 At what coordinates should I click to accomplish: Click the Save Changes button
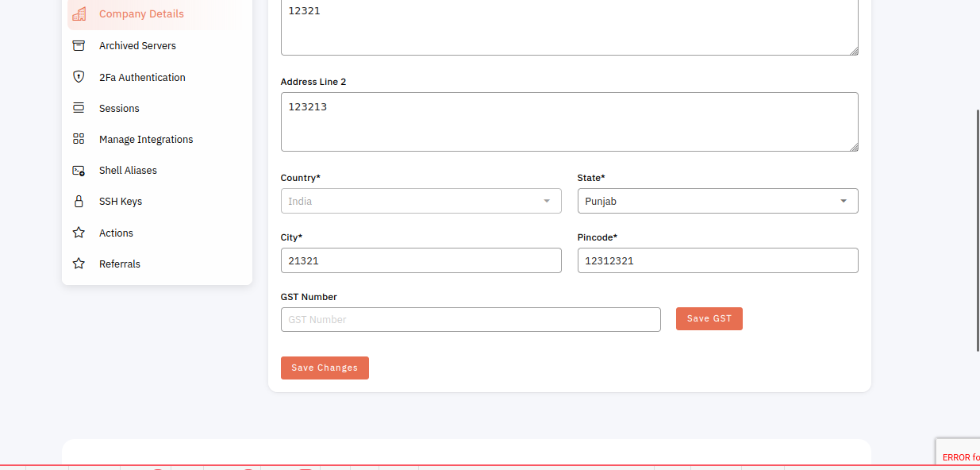pyautogui.click(x=325, y=368)
